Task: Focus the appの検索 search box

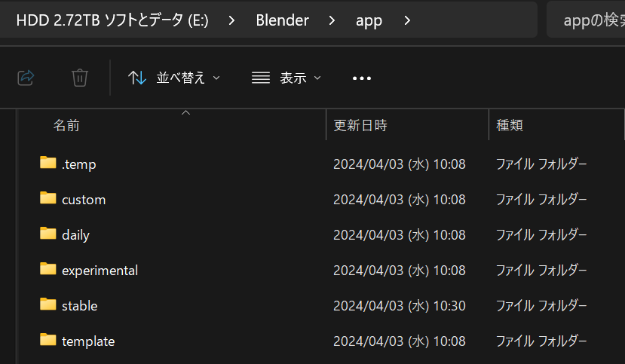Action: point(586,20)
